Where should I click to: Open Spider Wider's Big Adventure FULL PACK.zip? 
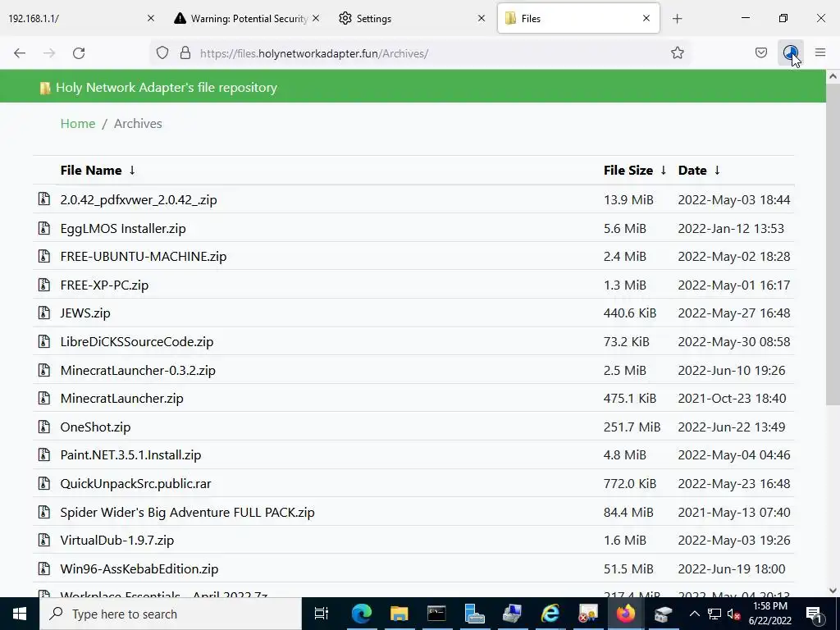[x=187, y=512]
